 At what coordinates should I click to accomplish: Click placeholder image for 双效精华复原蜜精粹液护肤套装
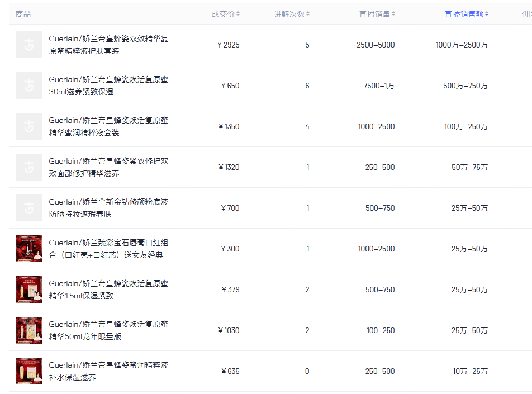(29, 45)
